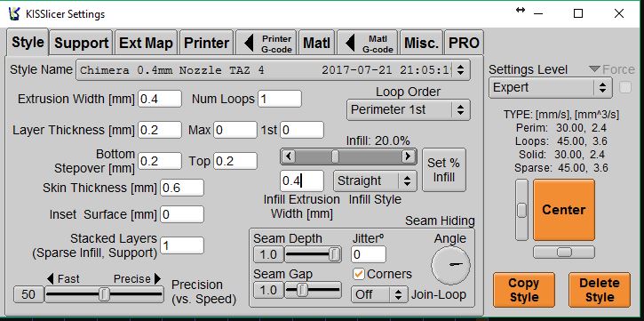The width and height of the screenshot is (644, 321).
Task: Click the 'Solid: 30.00, 2.4' speed line
Action: (561, 155)
